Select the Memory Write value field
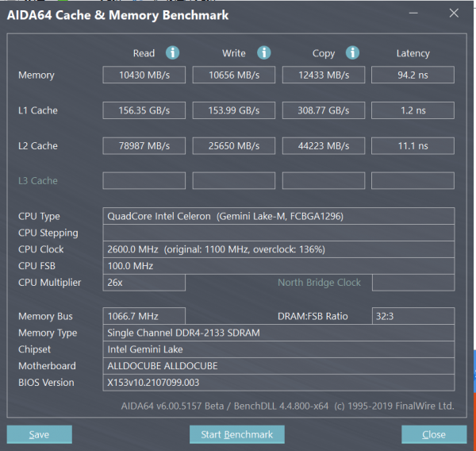 (x=233, y=75)
